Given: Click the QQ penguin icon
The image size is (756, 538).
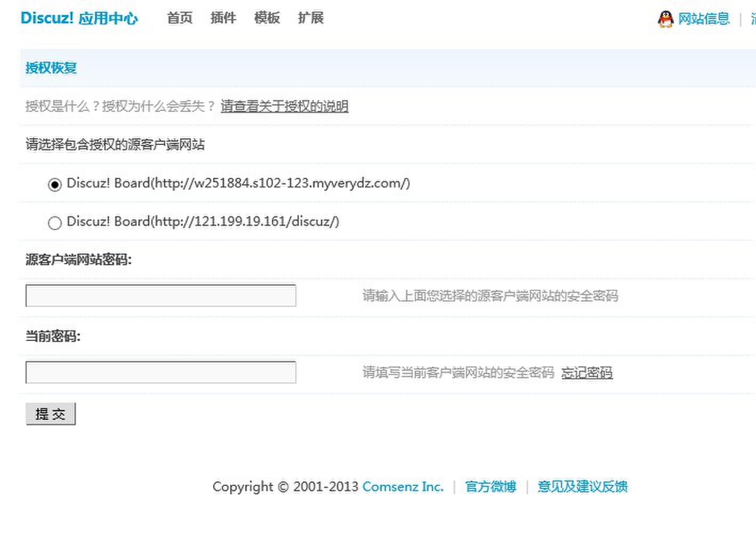Looking at the screenshot, I should point(665,19).
